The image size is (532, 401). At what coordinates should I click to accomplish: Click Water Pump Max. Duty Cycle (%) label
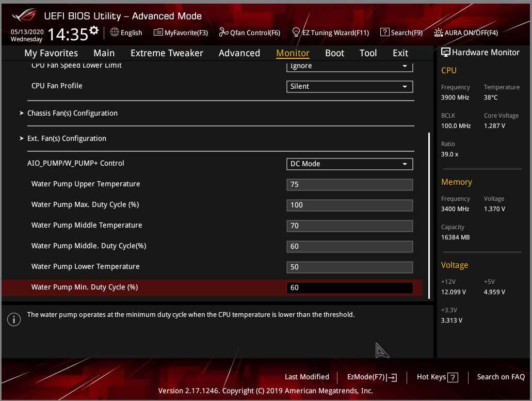tap(85, 204)
